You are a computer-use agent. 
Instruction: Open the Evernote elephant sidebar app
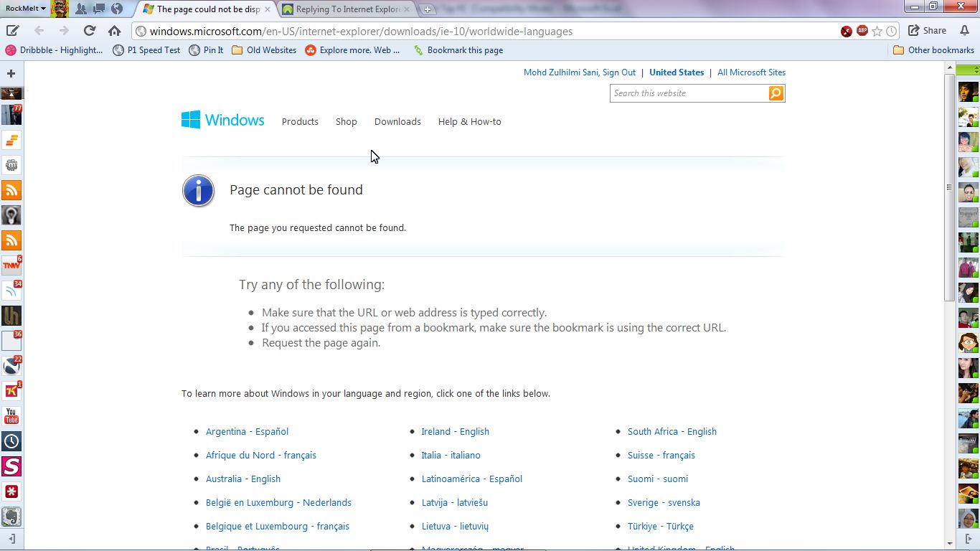coord(11,517)
